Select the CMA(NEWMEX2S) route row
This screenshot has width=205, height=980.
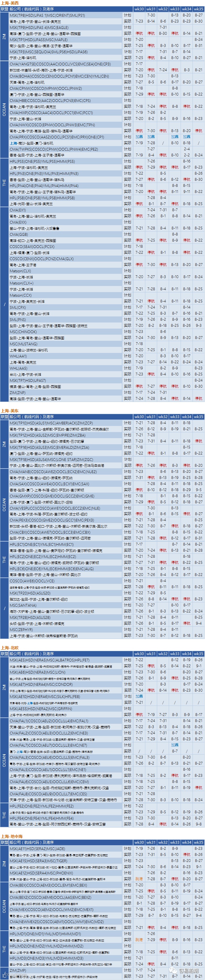(x=57, y=922)
